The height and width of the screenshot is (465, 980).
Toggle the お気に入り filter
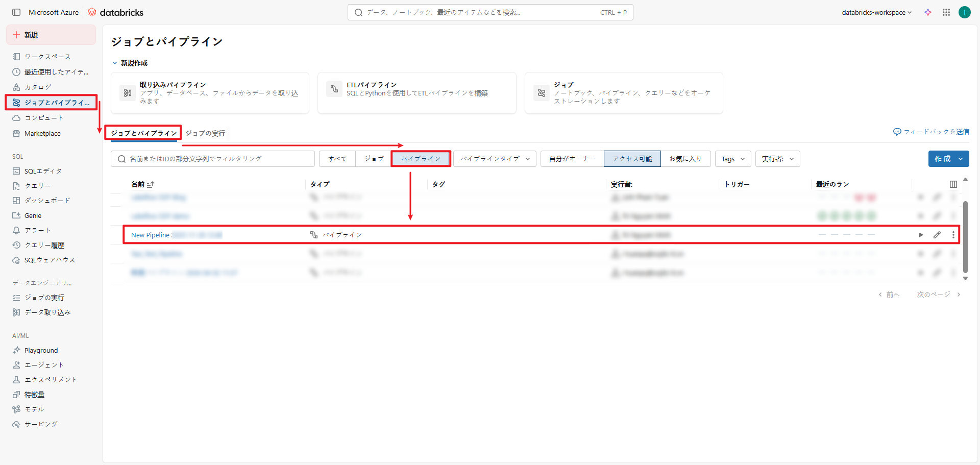(685, 159)
